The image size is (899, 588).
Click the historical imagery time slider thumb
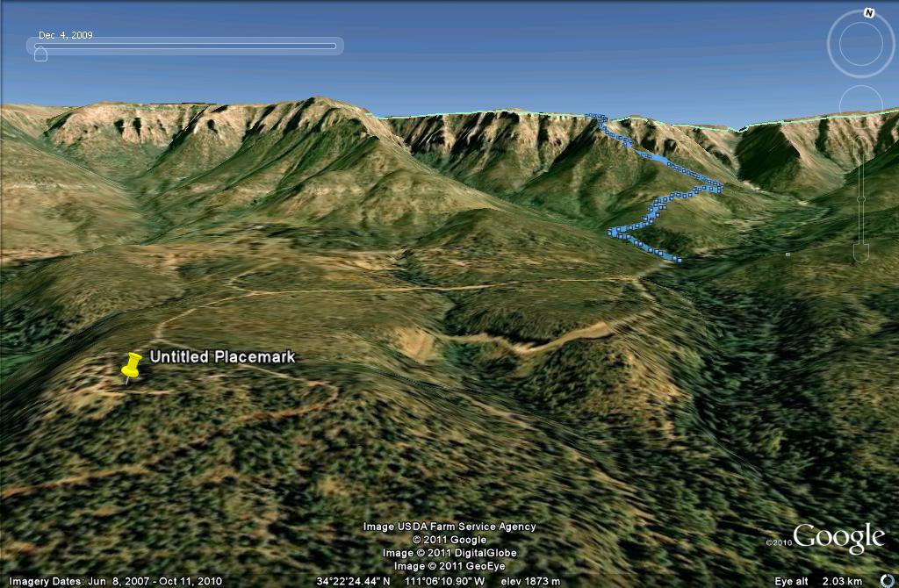click(x=40, y=54)
